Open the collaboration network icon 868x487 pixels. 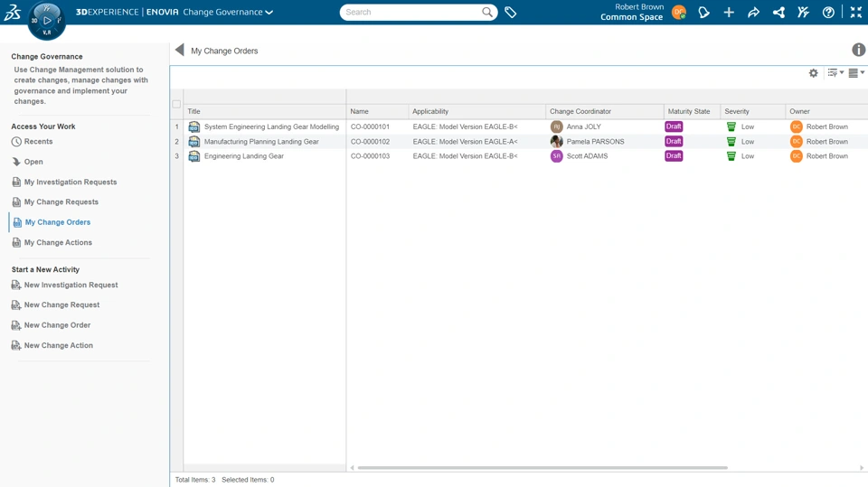coord(778,12)
